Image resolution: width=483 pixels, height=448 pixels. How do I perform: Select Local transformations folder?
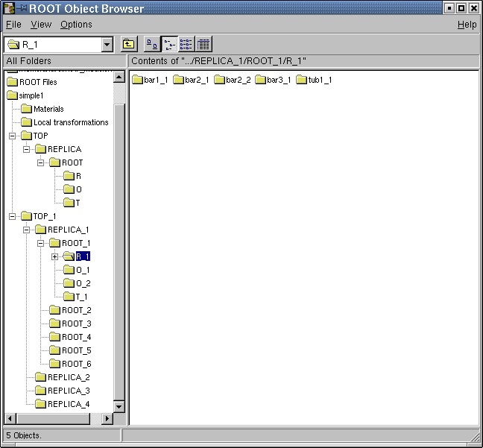70,122
